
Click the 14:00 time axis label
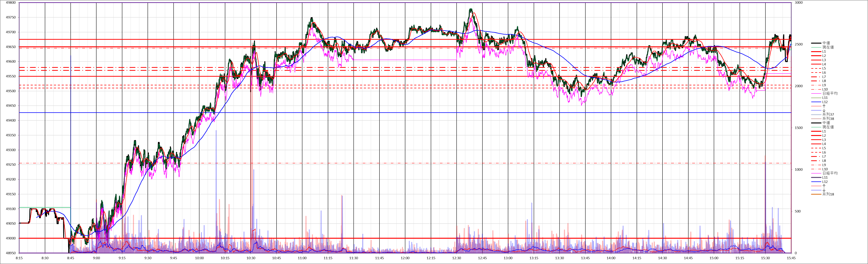point(611,258)
